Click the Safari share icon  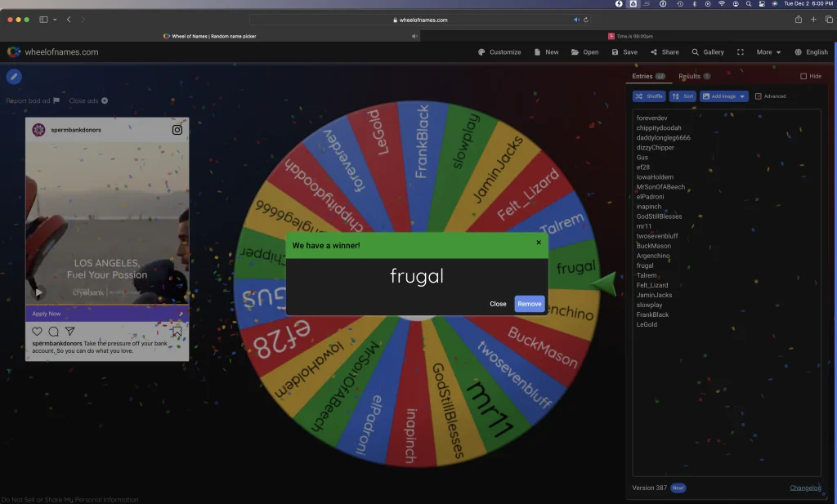pyautogui.click(x=798, y=20)
